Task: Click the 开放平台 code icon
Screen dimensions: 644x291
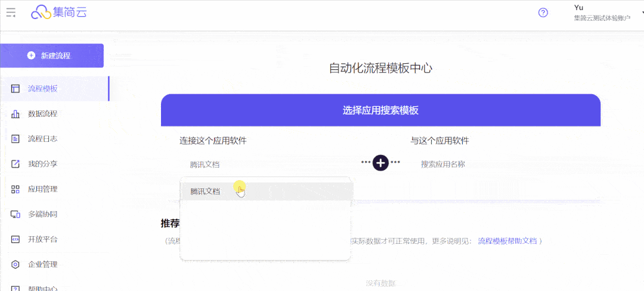Action: (x=16, y=239)
